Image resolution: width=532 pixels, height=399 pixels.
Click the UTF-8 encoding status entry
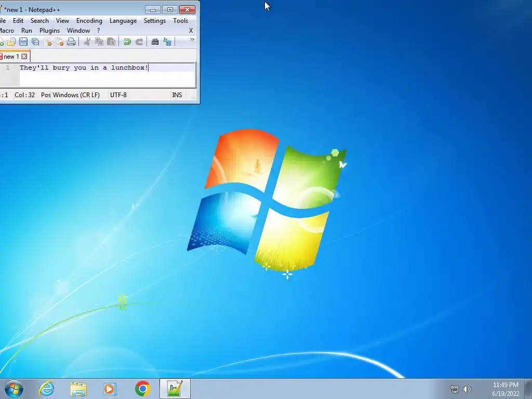118,95
